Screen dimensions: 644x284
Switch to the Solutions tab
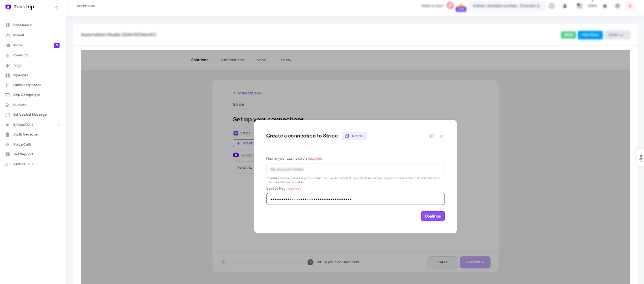tap(200, 60)
